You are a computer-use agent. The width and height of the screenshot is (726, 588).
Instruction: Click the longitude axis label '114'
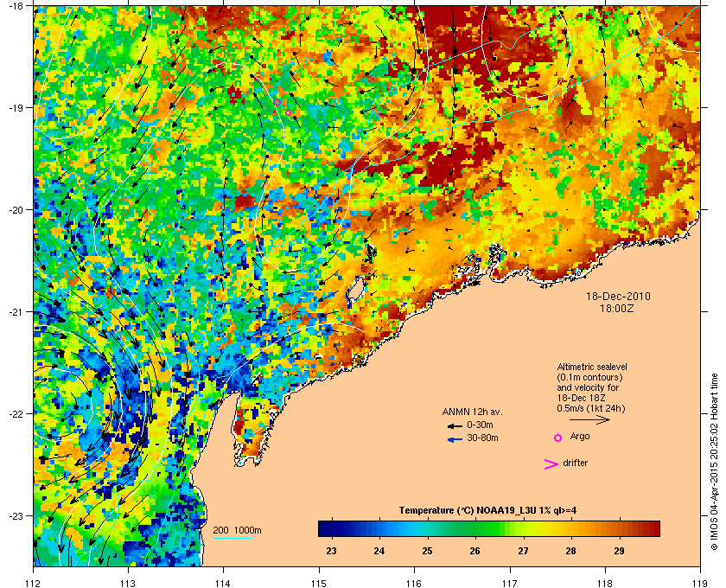tap(224, 583)
